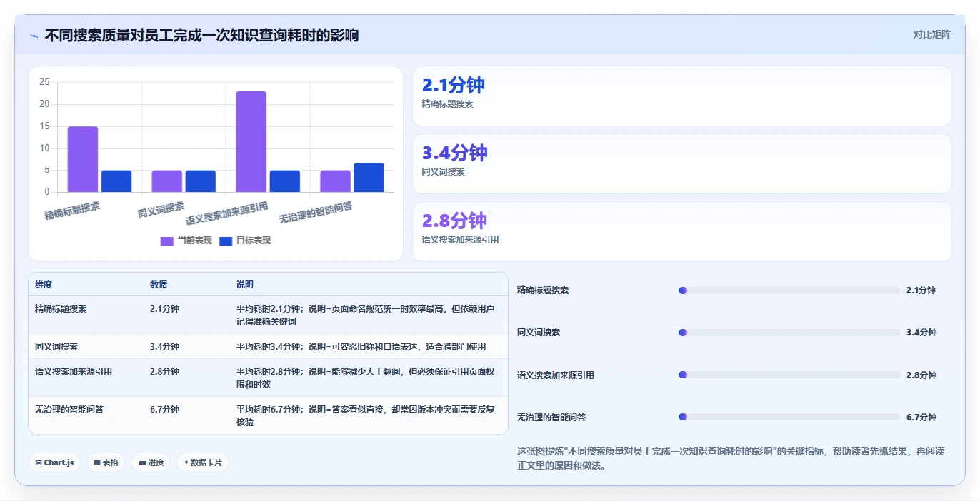
Task: Click the lightning icon beside the header title
Action: click(x=34, y=36)
